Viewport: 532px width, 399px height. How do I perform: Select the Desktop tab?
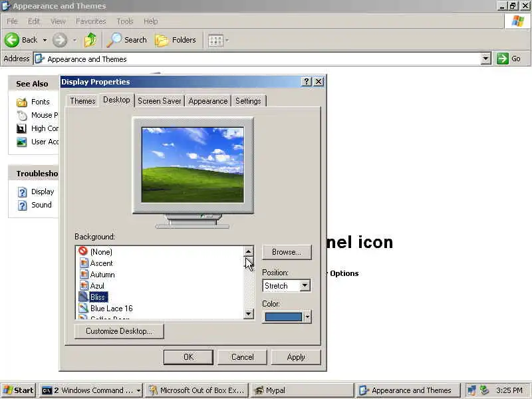116,100
